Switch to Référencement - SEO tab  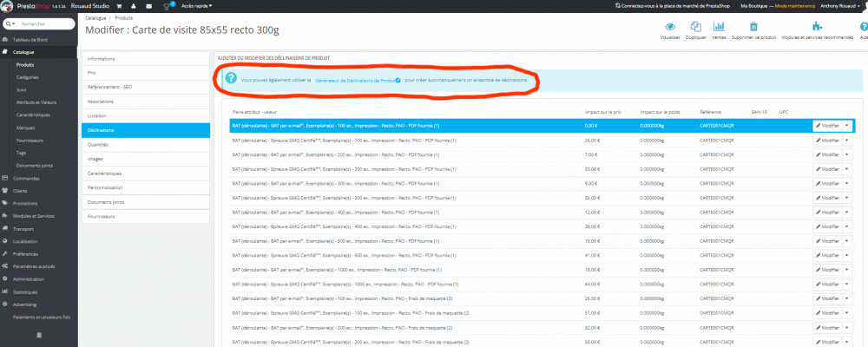(146, 88)
